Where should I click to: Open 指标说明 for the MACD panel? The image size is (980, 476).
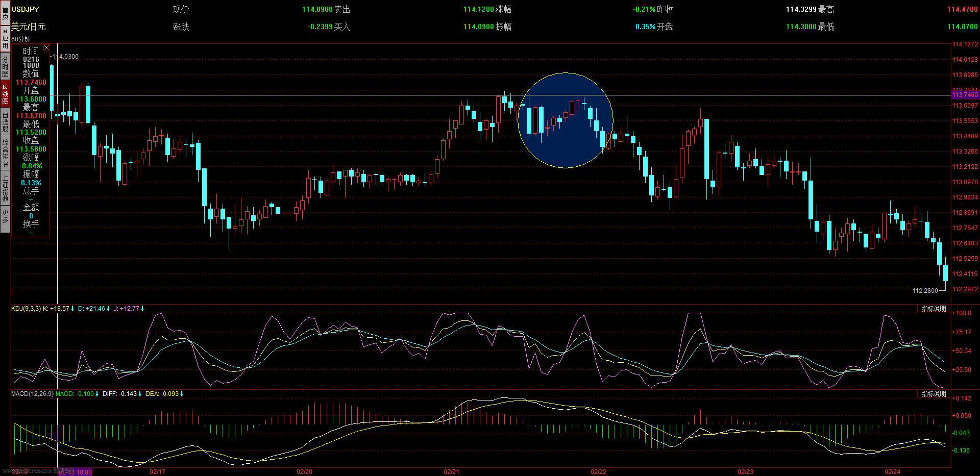934,394
